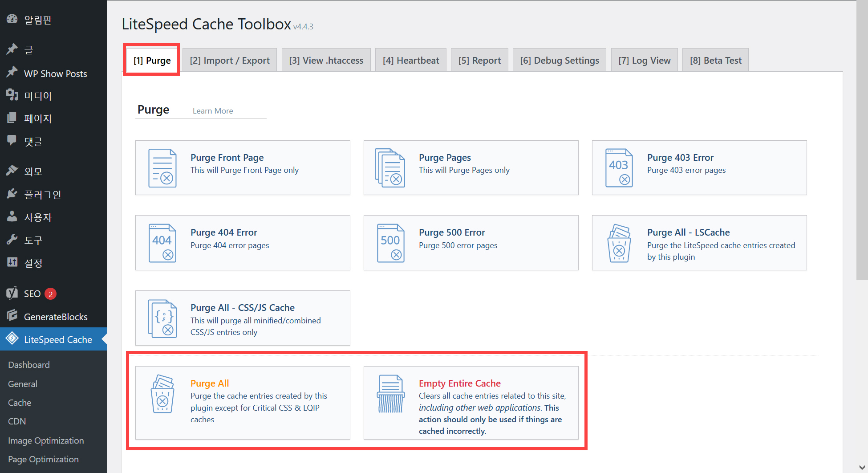
Task: Click the Purge Pages title
Action: coord(445,158)
